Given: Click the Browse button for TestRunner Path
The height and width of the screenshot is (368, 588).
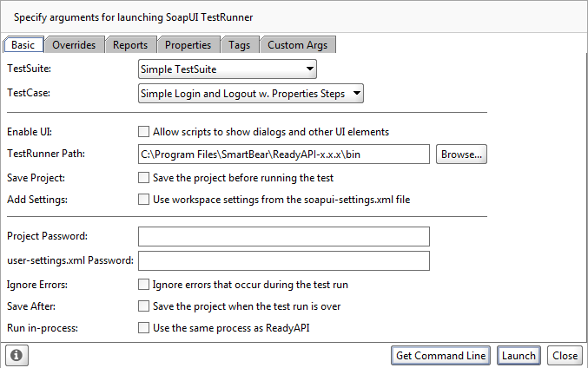Looking at the screenshot, I should point(461,154).
